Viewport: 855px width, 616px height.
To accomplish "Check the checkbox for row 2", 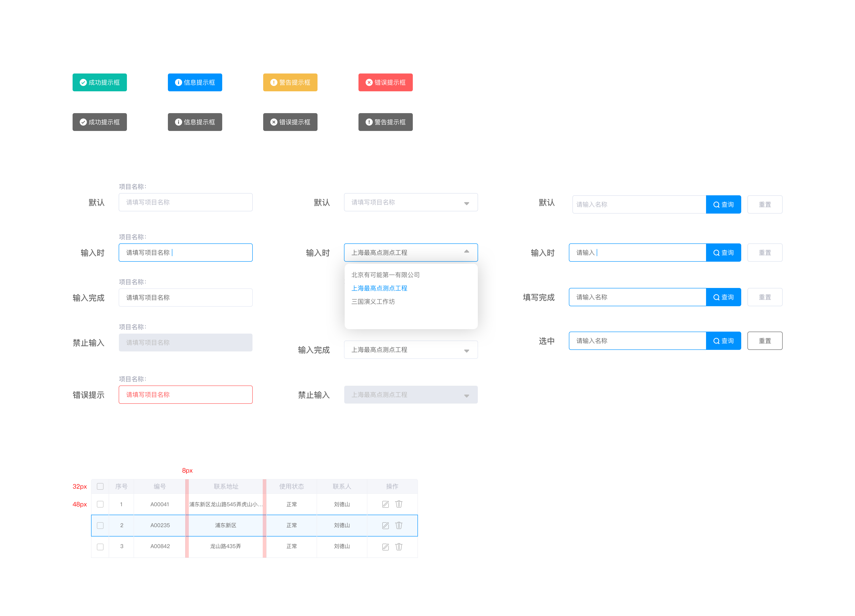I will (100, 526).
